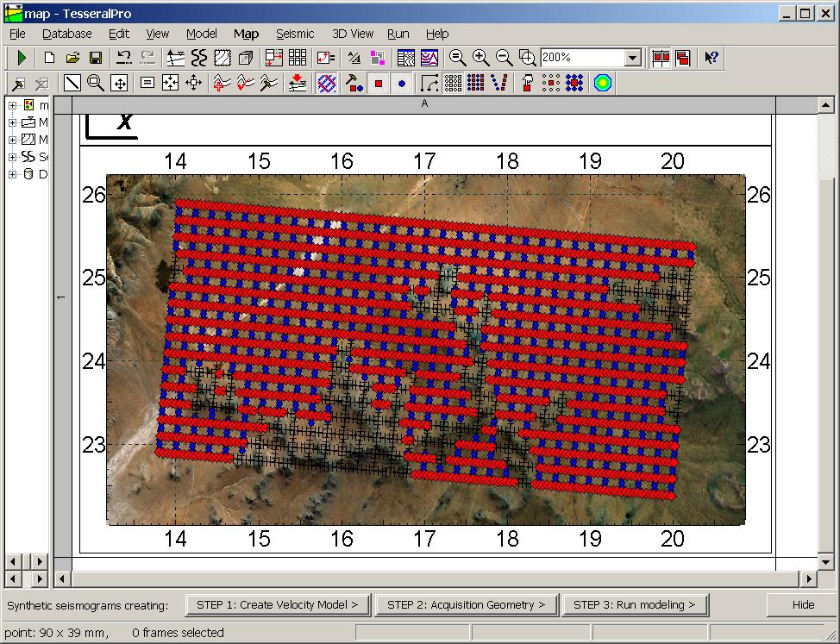Click the save floppy disk icon
840x644 pixels.
[96, 58]
